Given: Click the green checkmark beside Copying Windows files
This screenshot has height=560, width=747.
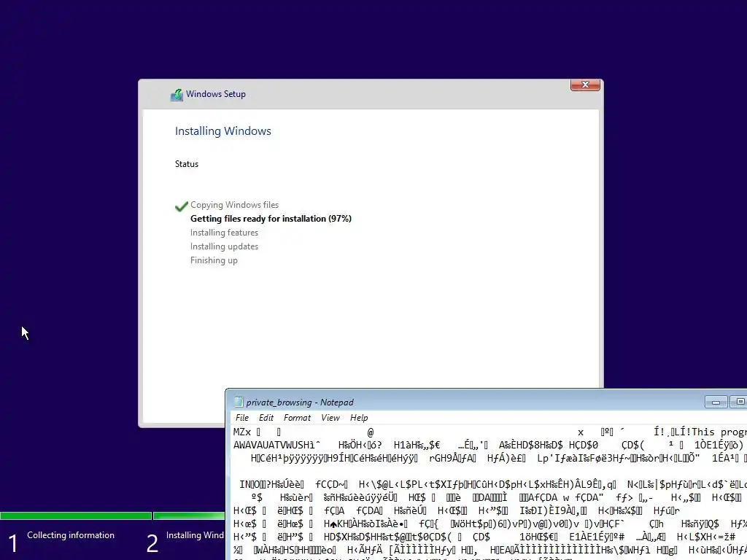Looking at the screenshot, I should (181, 206).
